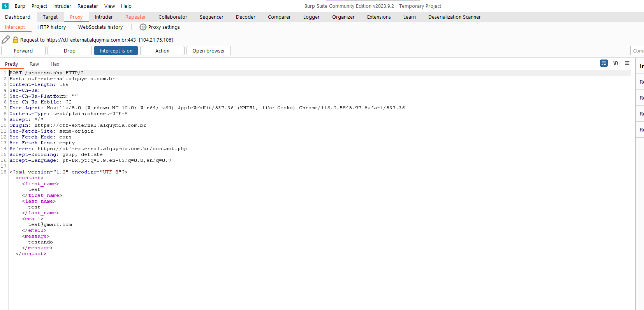Viewport: 644px width, 310px height.
Task: Select the Intercept sub-tab
Action: tap(15, 27)
